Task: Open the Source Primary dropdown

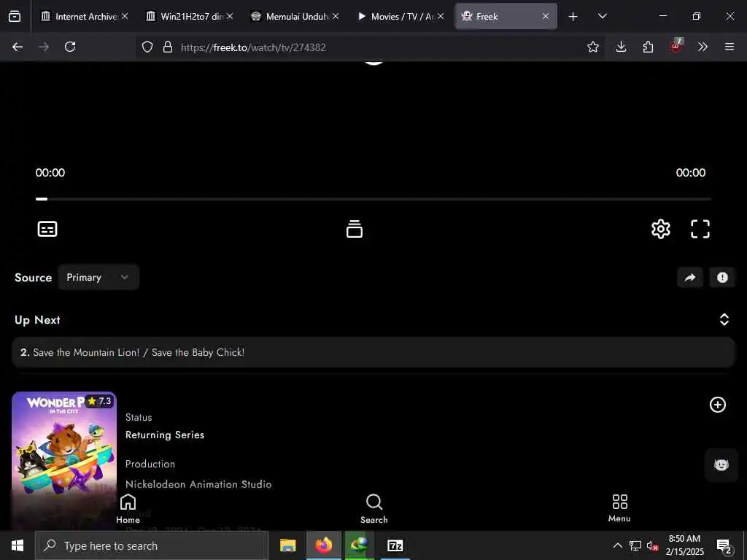Action: [x=98, y=277]
